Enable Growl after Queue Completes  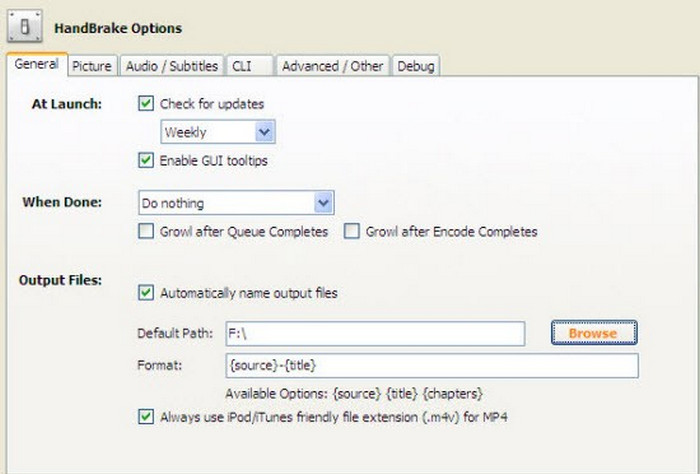pyautogui.click(x=146, y=231)
